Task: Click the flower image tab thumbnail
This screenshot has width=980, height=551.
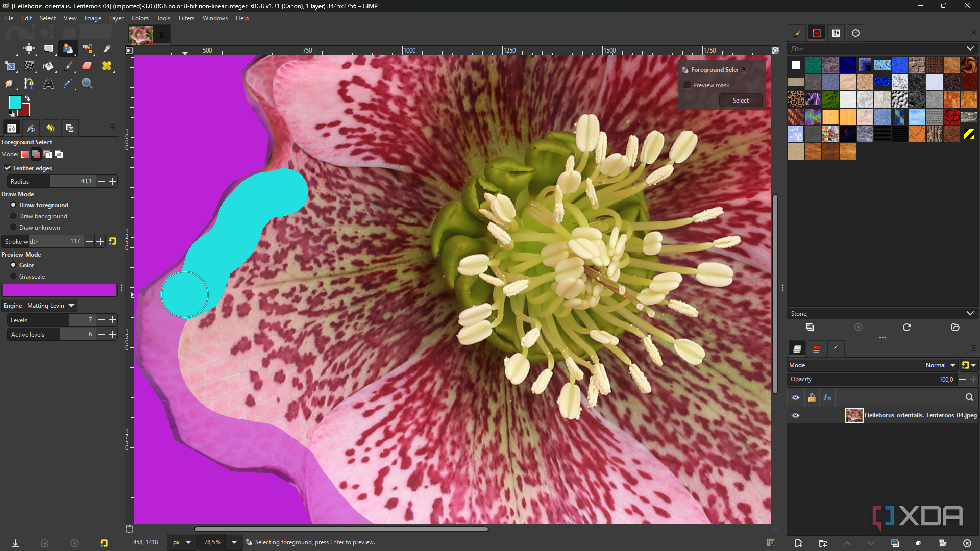Action: click(x=140, y=35)
